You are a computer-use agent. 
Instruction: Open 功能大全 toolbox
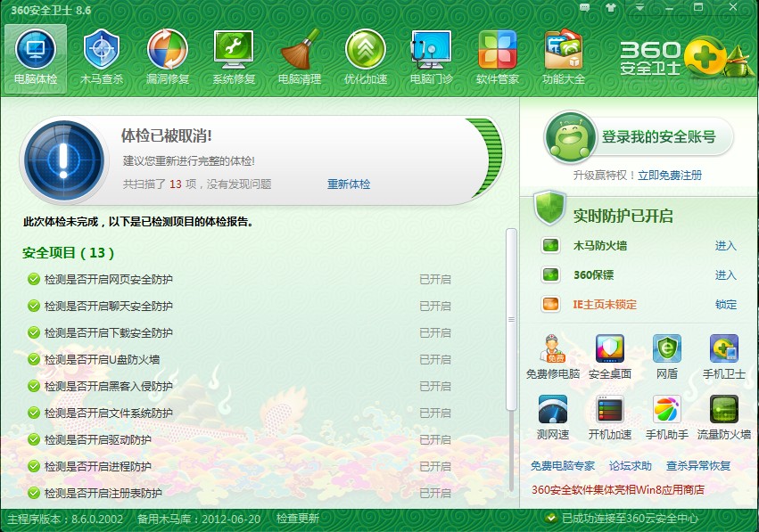coord(564,59)
